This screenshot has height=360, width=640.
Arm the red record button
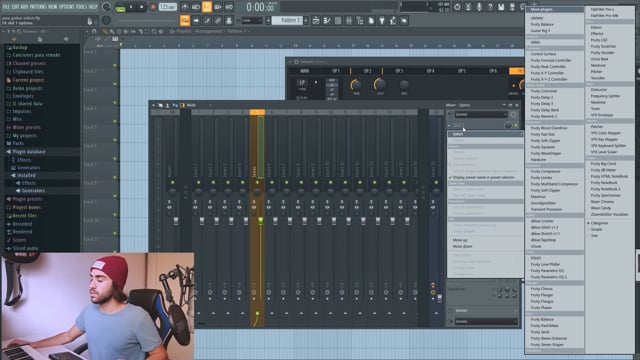pos(153,7)
